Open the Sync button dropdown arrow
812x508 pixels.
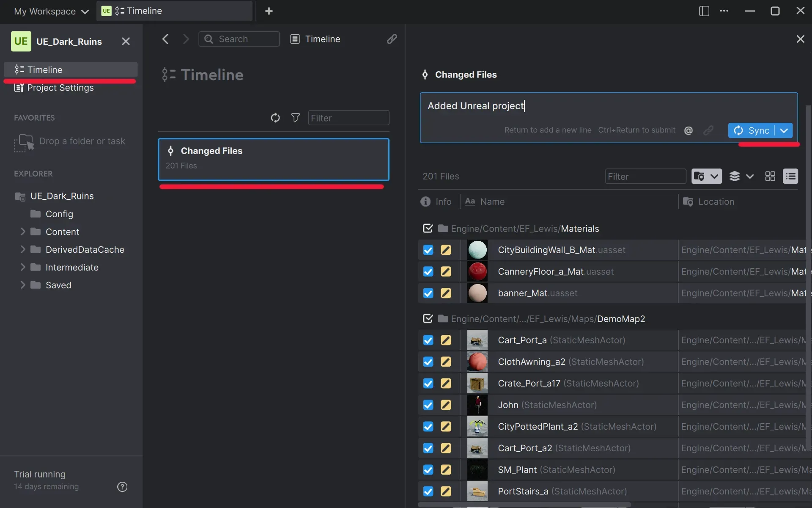[784, 130]
